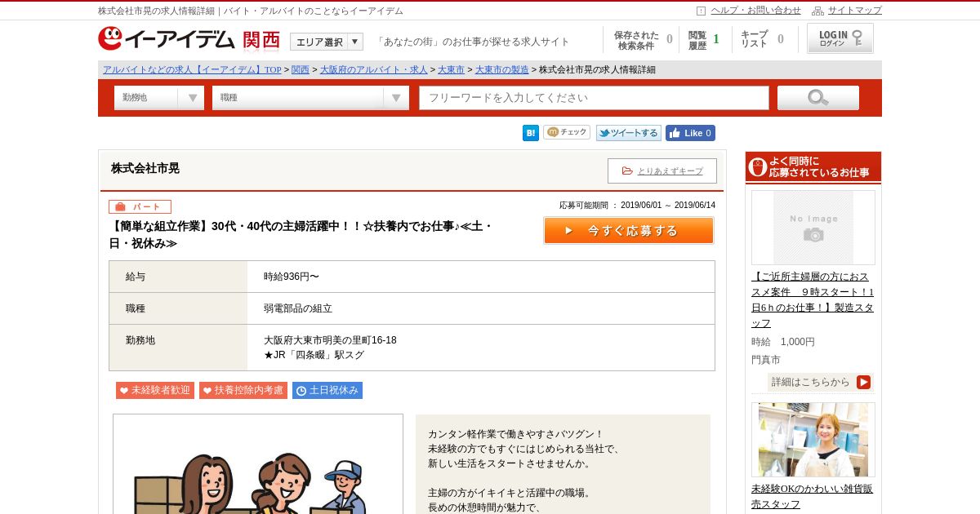The height and width of the screenshot is (514, 980).
Task: Share via Hatena B! bookmark icon
Action: 531,133
